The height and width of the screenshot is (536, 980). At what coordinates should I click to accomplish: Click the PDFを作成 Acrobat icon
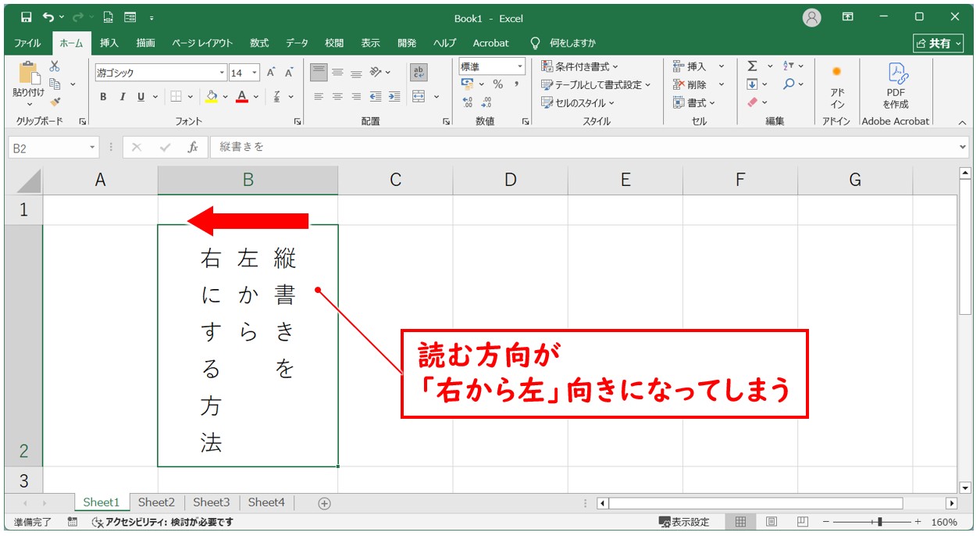point(896,86)
